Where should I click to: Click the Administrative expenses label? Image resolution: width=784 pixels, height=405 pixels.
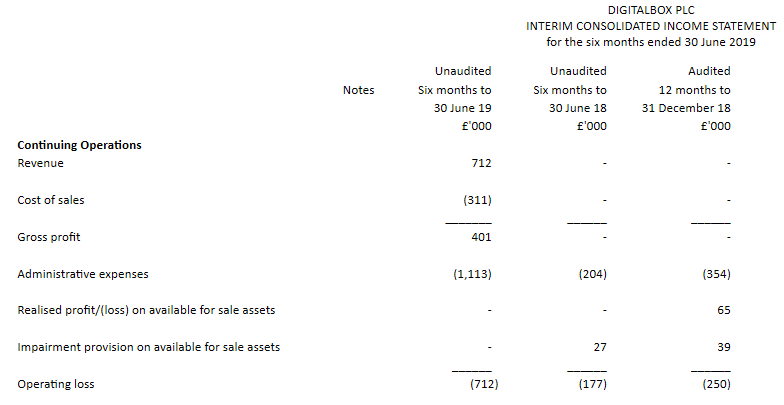click(x=83, y=274)
